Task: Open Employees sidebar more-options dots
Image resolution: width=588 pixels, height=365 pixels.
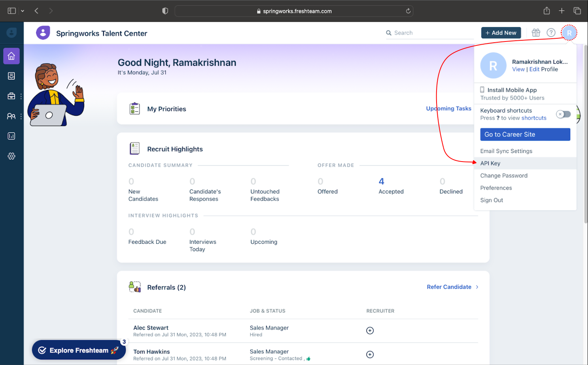Action: pos(21,116)
